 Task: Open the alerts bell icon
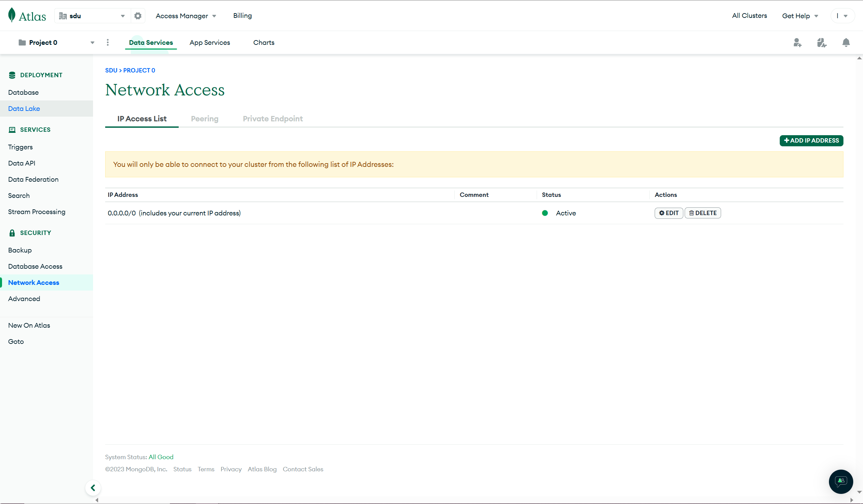tap(846, 42)
